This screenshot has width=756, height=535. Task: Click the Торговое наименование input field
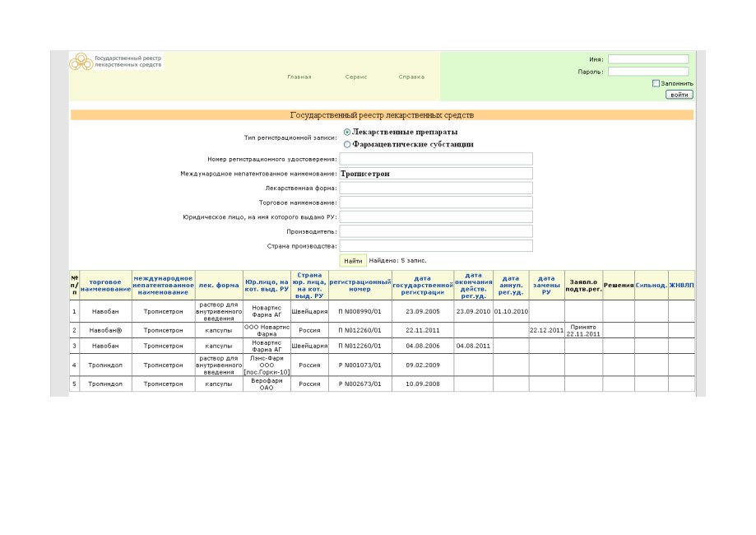pos(436,202)
